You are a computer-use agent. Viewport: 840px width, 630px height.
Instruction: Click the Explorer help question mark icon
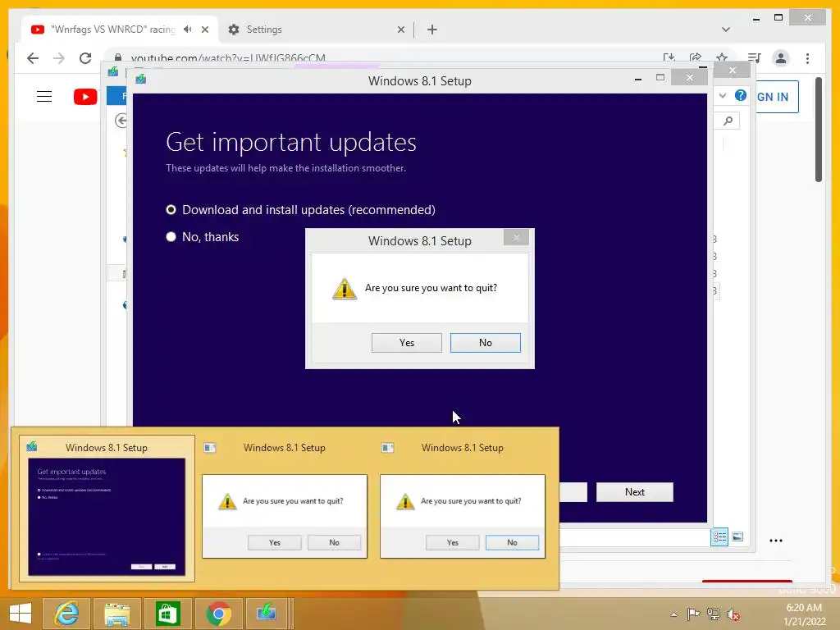(741, 95)
